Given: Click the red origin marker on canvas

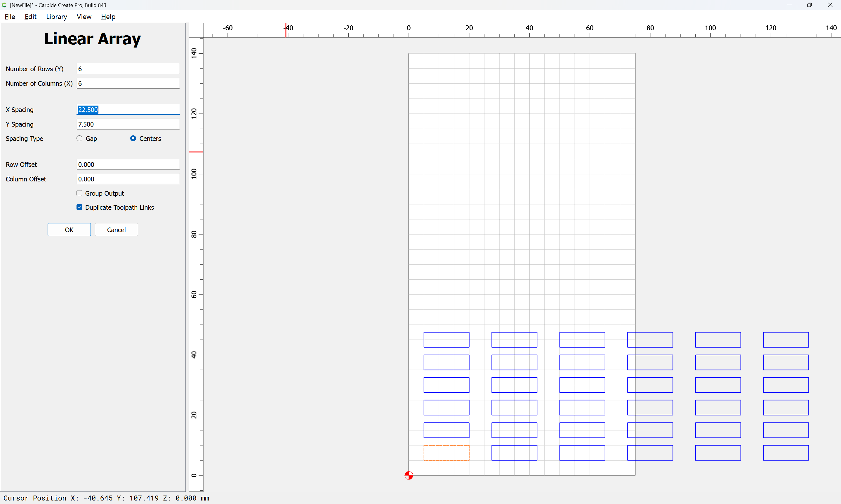Looking at the screenshot, I should [x=409, y=475].
